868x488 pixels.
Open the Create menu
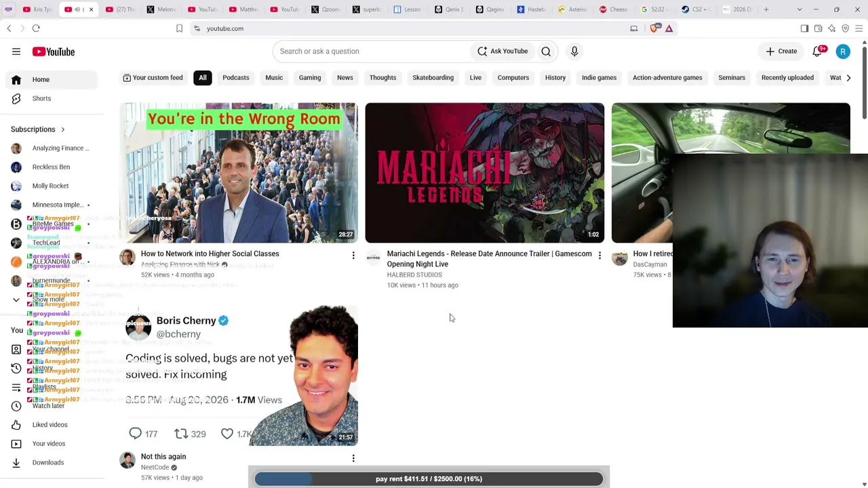[781, 52]
